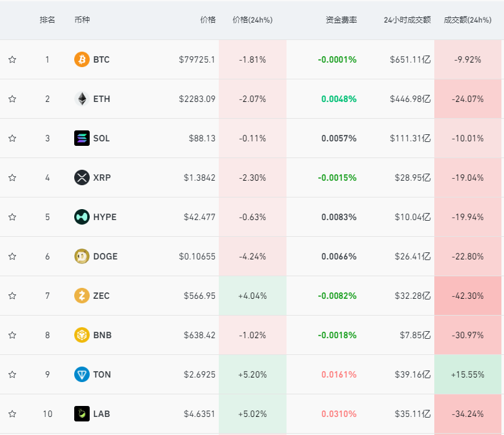Click the 0.0161% funding rate

(x=339, y=374)
